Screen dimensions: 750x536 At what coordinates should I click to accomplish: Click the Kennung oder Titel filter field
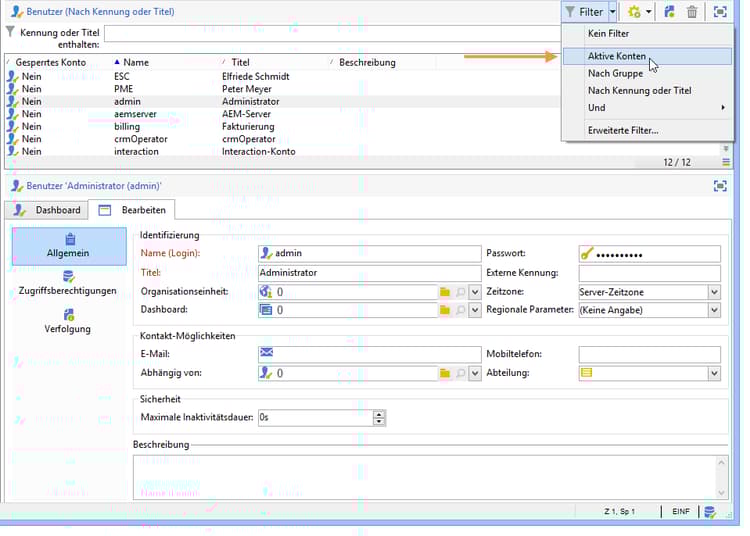click(332, 33)
